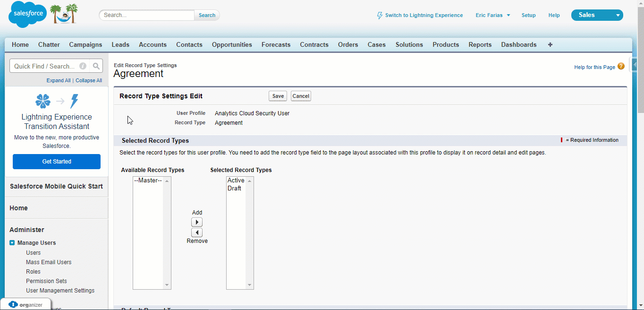Go to the Campaigns tab
This screenshot has width=644, height=310.
pos(85,44)
